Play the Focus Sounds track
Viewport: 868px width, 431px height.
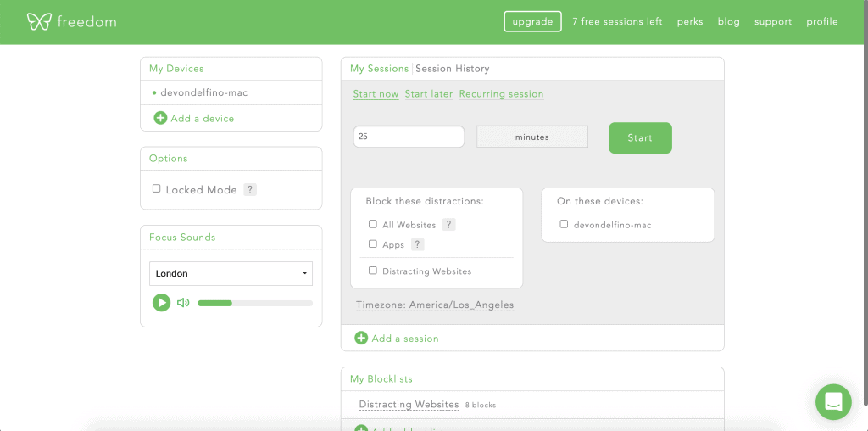(162, 303)
